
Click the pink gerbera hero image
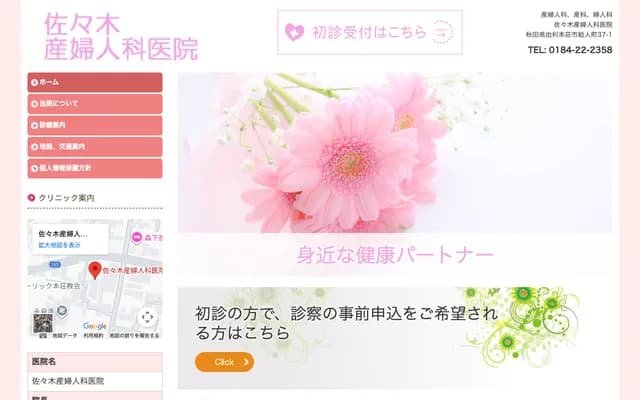395,153
